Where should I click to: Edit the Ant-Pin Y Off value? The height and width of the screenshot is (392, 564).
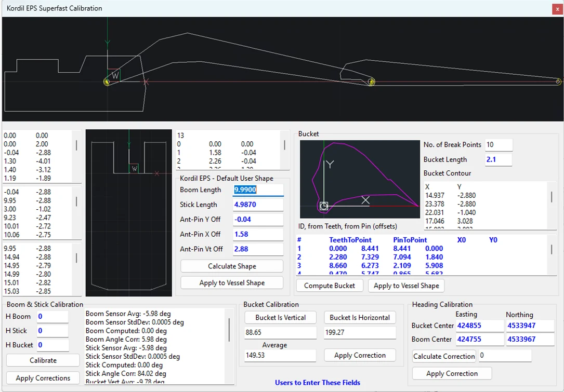tap(258, 220)
